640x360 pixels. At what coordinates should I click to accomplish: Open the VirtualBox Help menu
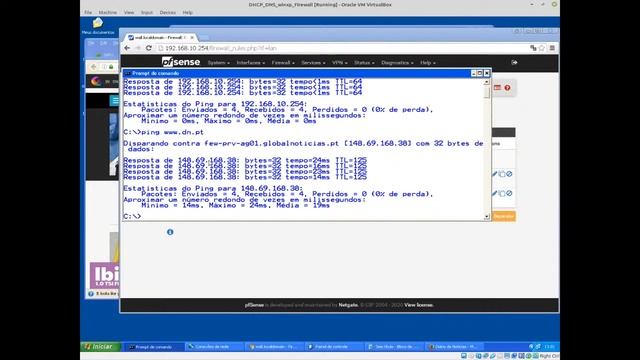[188, 13]
